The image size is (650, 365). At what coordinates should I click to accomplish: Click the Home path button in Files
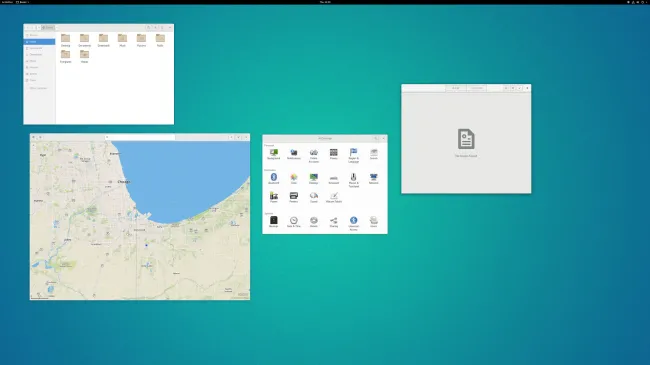tap(48, 27)
